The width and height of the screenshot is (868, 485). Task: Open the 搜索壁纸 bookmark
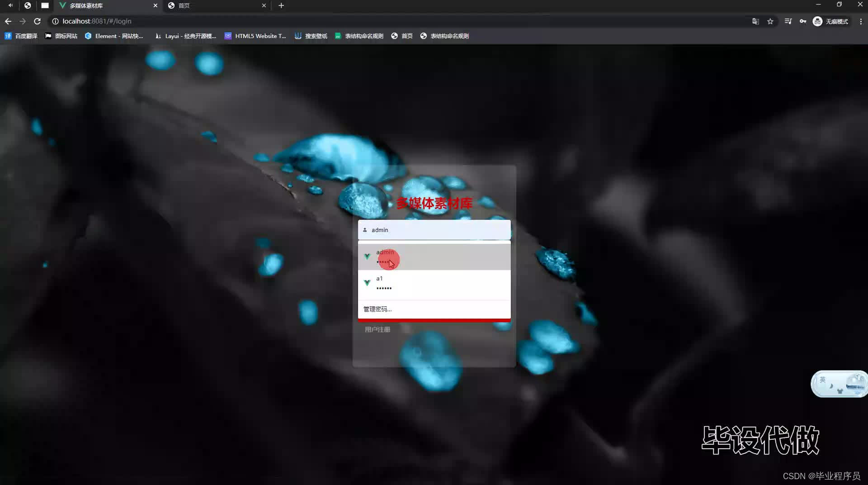coord(311,36)
